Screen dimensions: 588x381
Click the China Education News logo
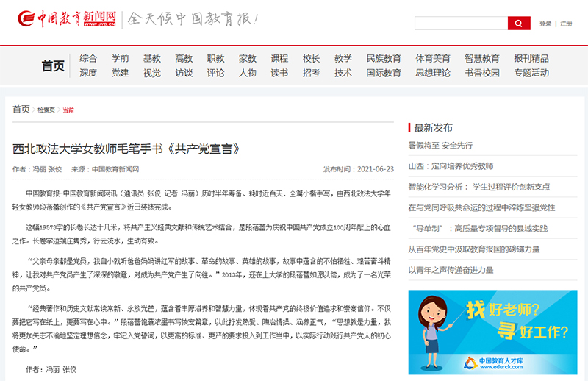pyautogui.click(x=66, y=18)
